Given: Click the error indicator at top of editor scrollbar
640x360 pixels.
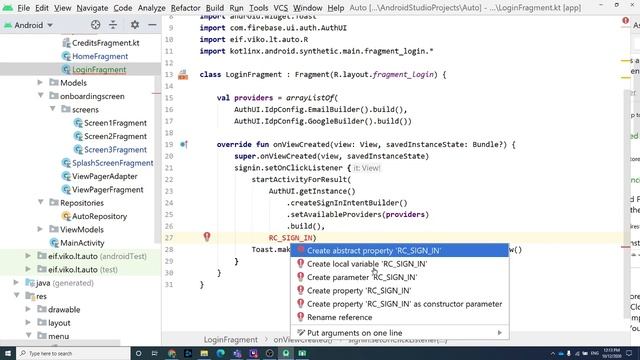Looking at the screenshot, I should click(626, 20).
